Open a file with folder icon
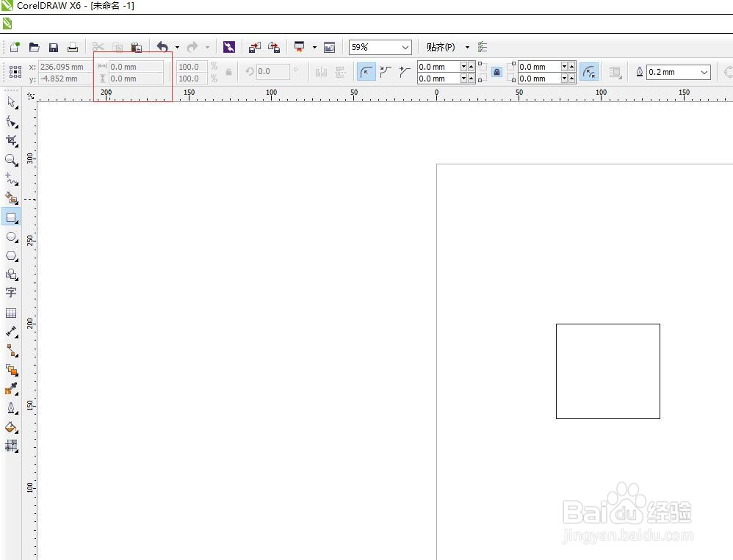 pos(34,47)
